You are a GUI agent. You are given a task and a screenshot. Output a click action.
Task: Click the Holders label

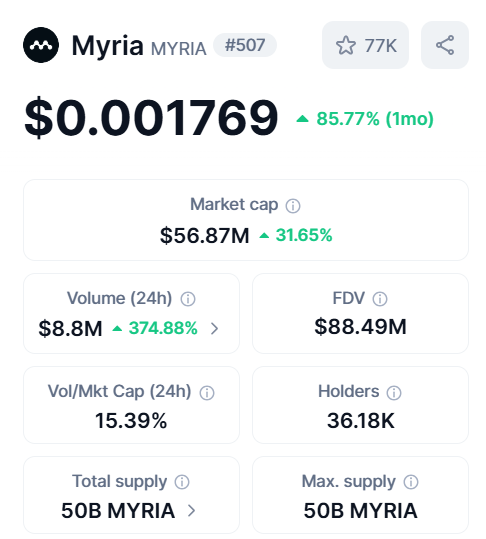349,392
